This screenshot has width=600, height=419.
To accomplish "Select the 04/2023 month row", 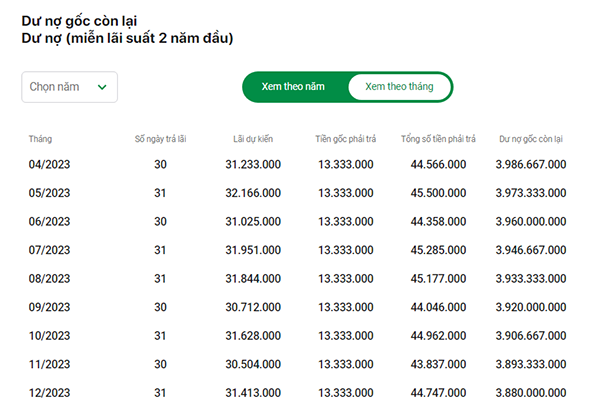I will [x=49, y=164].
